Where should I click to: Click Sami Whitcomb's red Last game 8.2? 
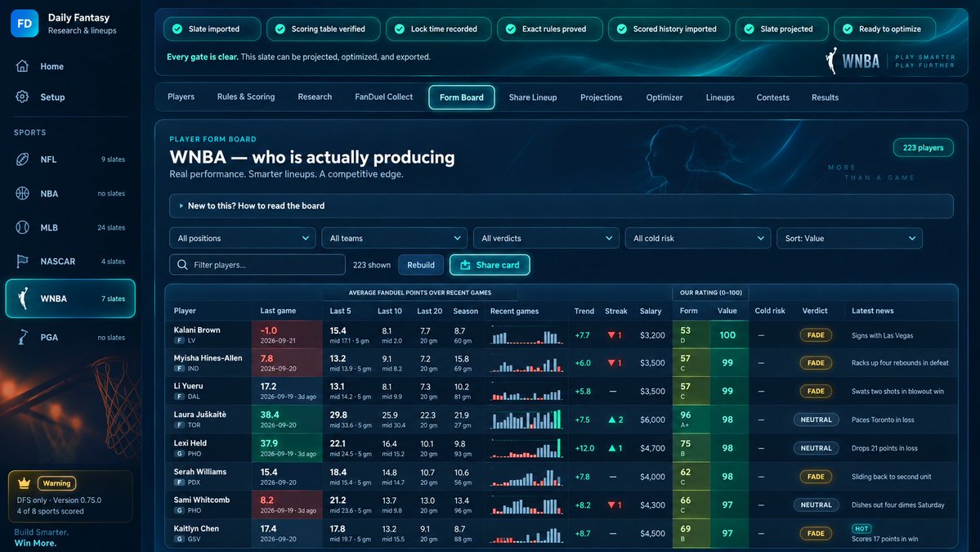click(x=267, y=500)
